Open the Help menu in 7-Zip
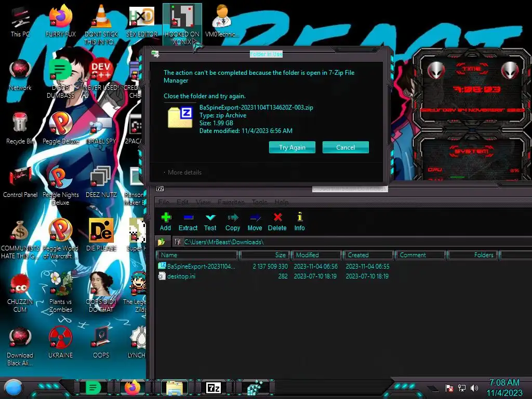Screen dimensions: 532x399 [281, 202]
